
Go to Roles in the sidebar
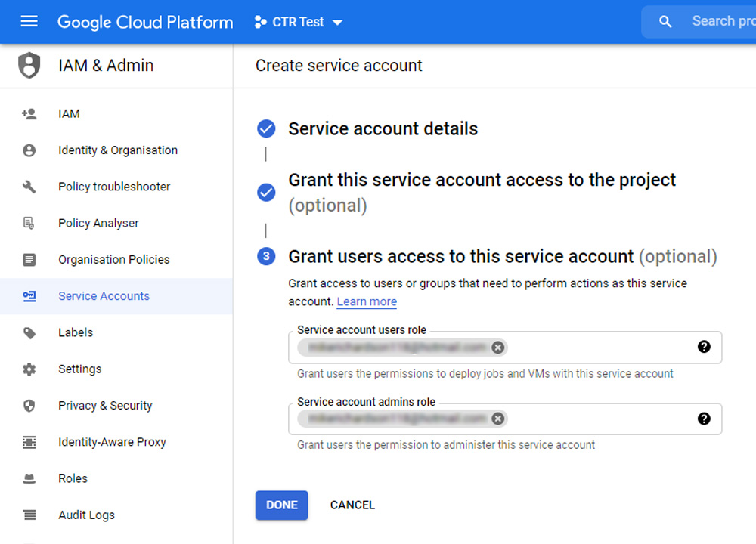pyautogui.click(x=73, y=478)
